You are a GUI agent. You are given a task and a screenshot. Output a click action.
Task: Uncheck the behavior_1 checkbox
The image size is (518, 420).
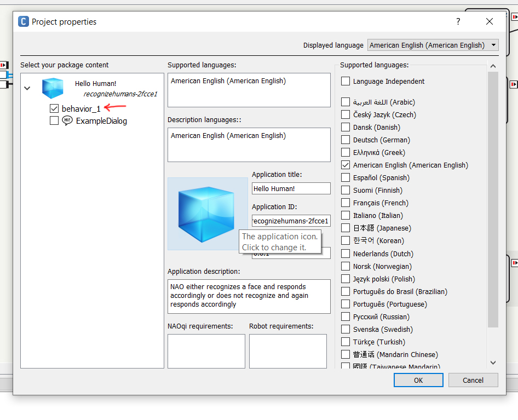pos(54,108)
